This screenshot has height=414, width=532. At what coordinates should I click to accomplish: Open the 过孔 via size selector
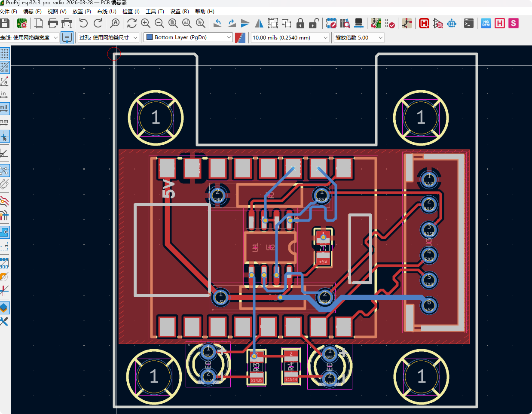tap(108, 38)
